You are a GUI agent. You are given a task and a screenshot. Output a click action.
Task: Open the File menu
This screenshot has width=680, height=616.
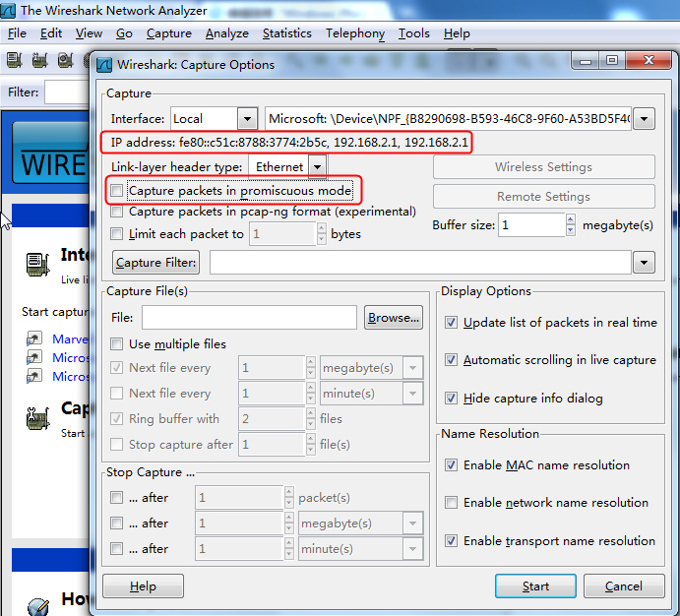[17, 33]
